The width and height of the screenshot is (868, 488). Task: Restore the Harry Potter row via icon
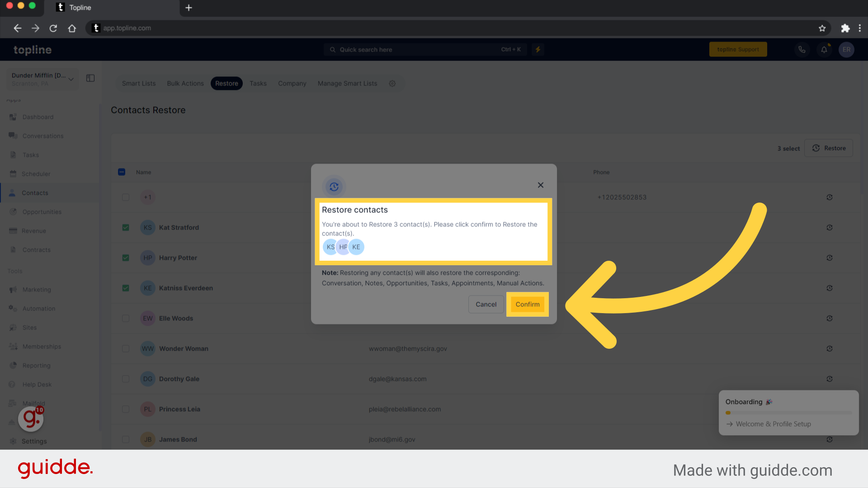pos(830,258)
